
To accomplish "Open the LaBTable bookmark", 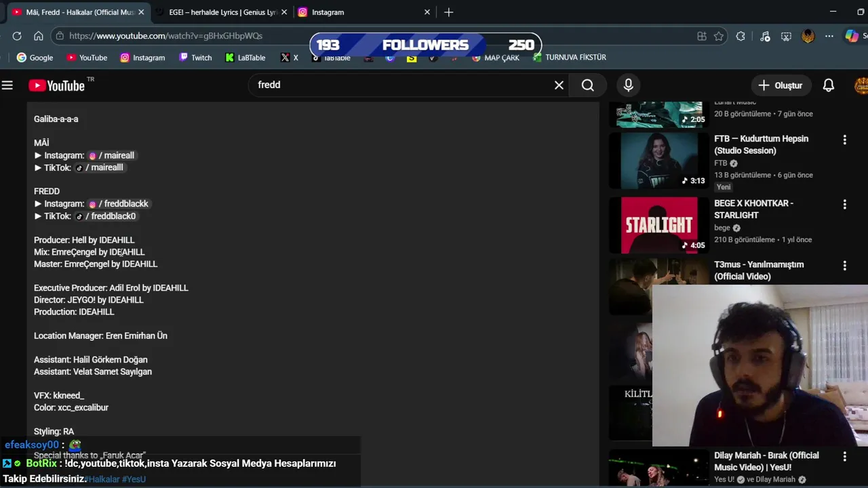I will 245,58.
